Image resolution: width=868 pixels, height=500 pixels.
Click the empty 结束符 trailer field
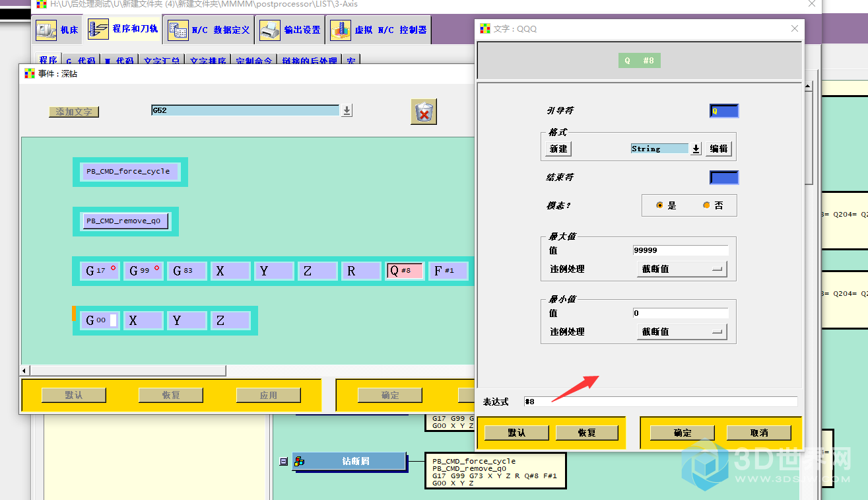pyautogui.click(x=724, y=178)
